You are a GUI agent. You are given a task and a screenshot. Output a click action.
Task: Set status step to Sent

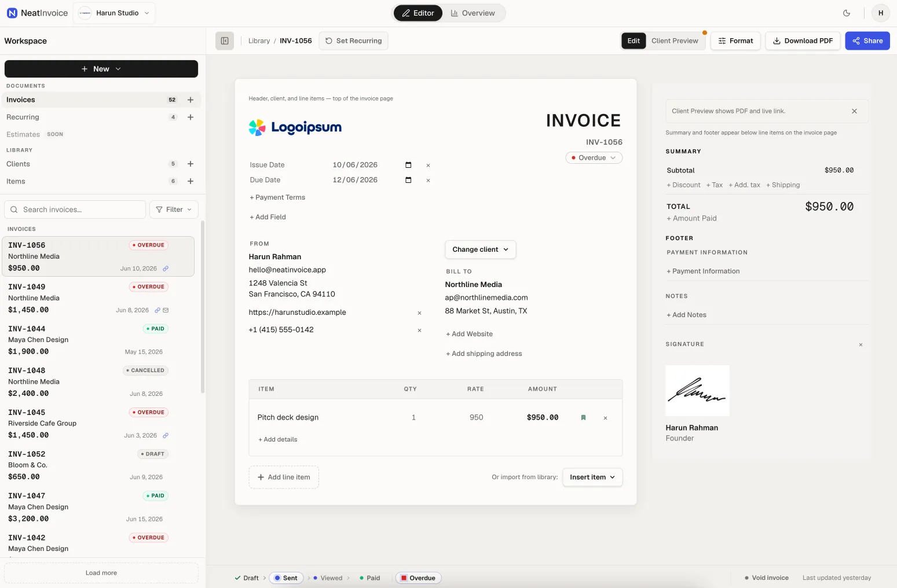coord(286,578)
